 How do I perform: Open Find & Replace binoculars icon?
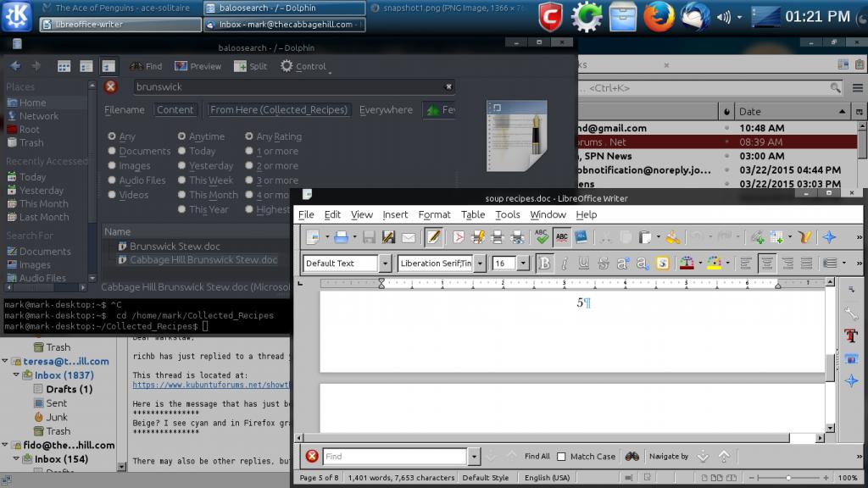click(x=632, y=456)
